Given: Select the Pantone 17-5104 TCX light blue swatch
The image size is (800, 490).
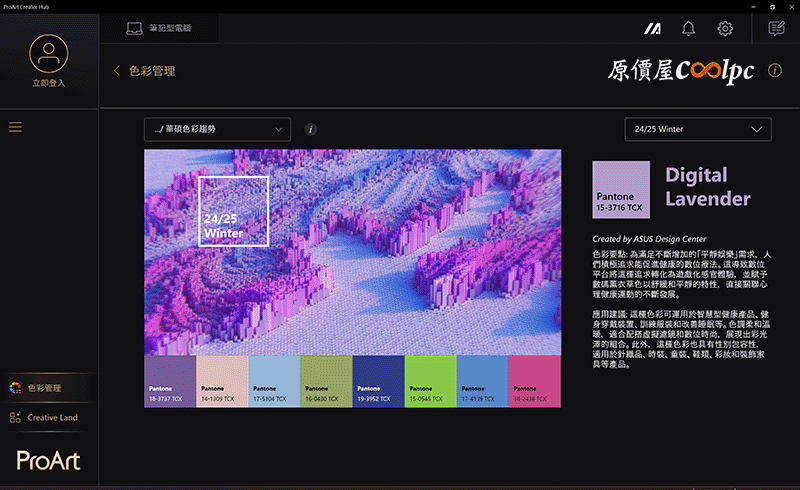Looking at the screenshot, I should (274, 381).
